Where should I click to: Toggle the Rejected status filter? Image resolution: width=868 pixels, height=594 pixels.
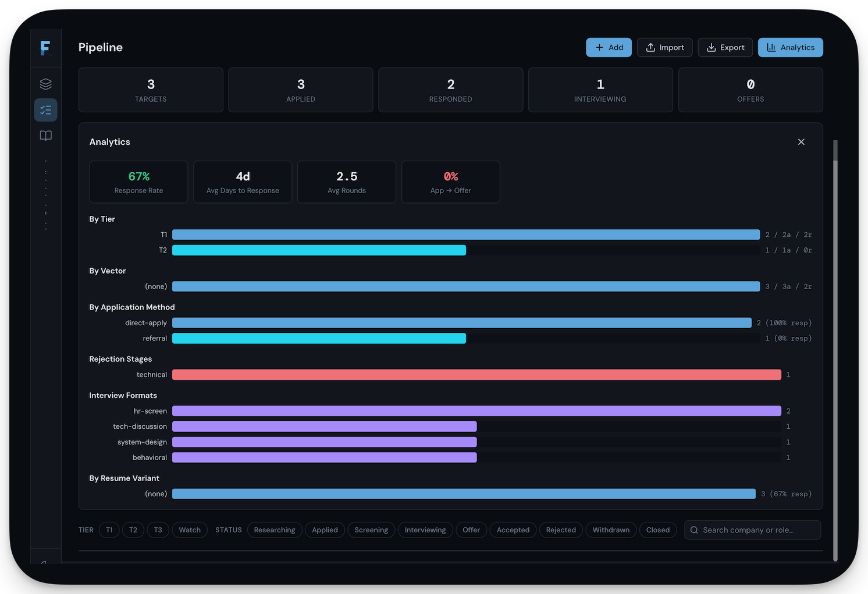pyautogui.click(x=560, y=529)
